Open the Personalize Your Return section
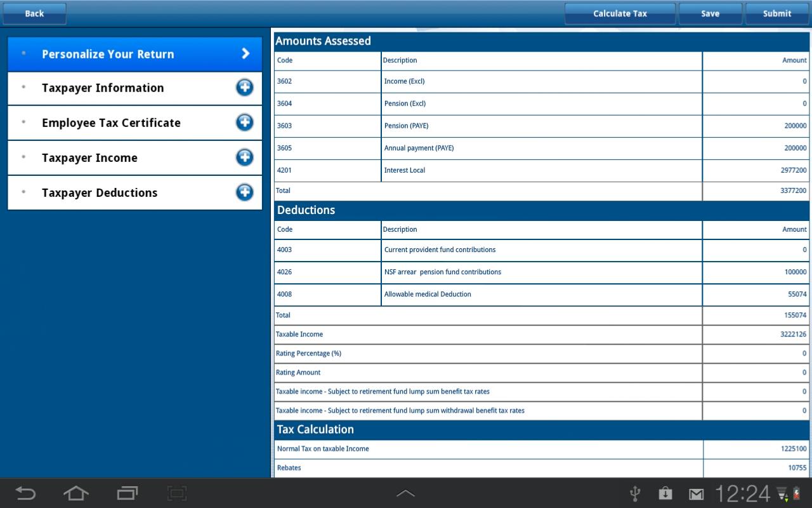 click(x=134, y=54)
